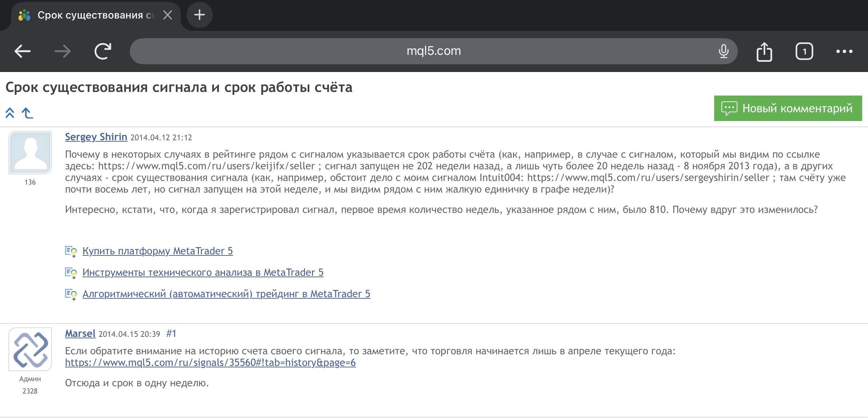Jump to top with double chevron icon

point(10,113)
